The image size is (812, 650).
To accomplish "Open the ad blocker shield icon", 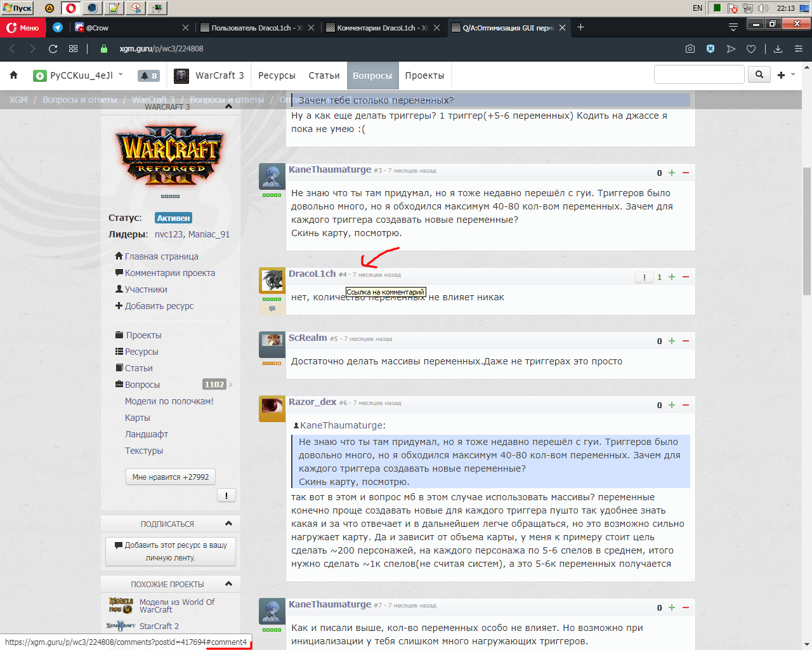I will pyautogui.click(x=710, y=49).
